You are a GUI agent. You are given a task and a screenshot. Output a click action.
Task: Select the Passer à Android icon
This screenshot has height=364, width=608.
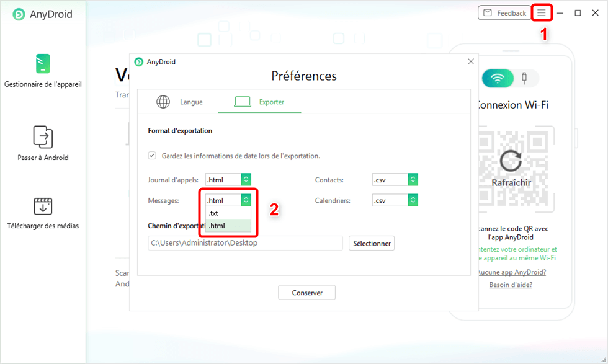(x=43, y=136)
